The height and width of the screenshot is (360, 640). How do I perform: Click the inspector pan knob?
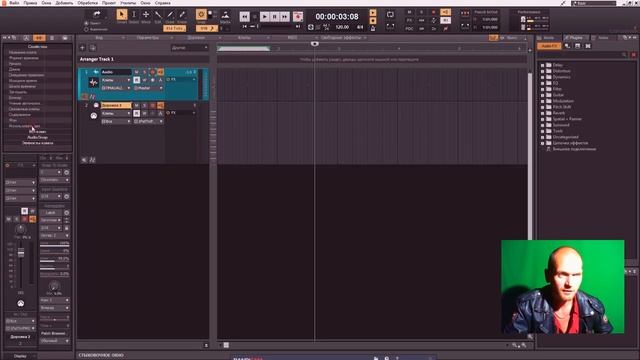(20, 229)
